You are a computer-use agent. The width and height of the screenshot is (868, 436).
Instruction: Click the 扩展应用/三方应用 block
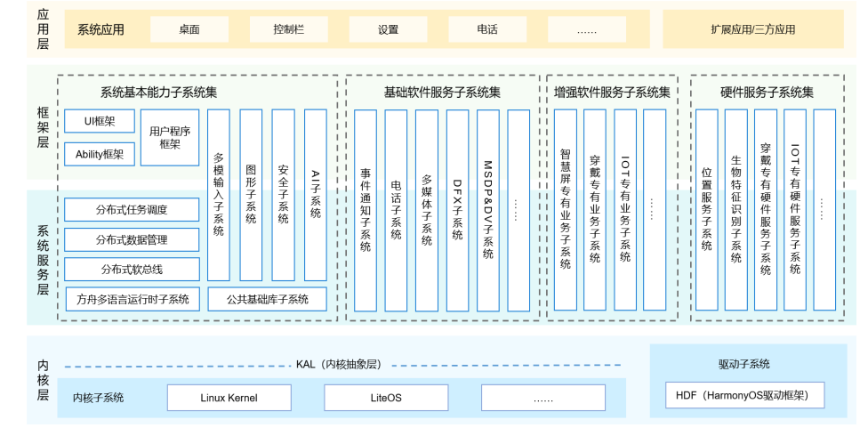click(x=752, y=29)
